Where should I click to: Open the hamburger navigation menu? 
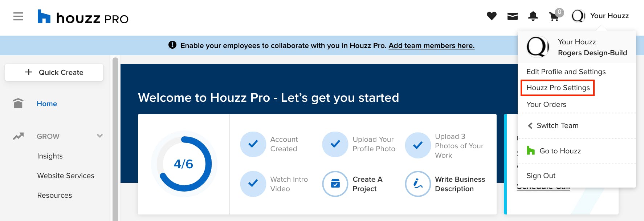[18, 16]
